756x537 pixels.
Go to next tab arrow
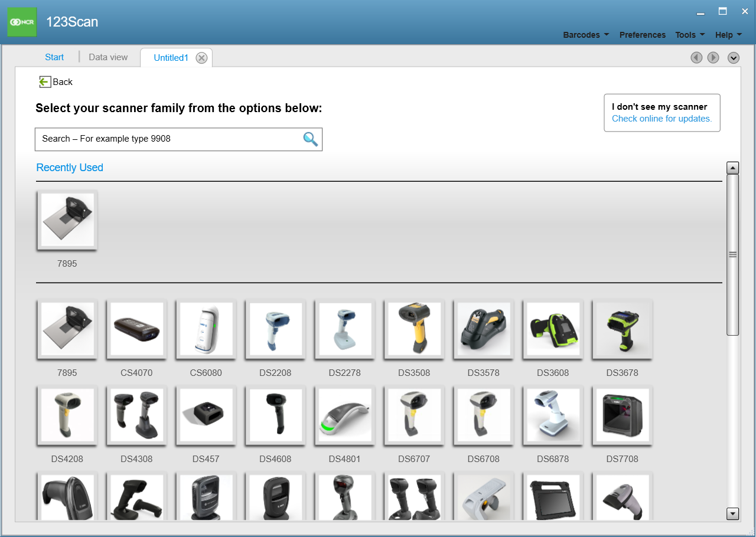(x=713, y=57)
